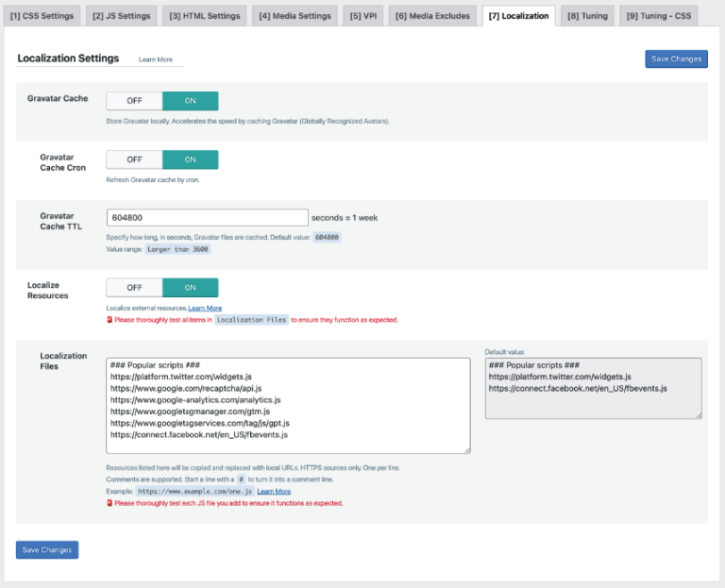The image size is (725, 588).
Task: Switch Localize Resources to ON
Action: pos(190,288)
